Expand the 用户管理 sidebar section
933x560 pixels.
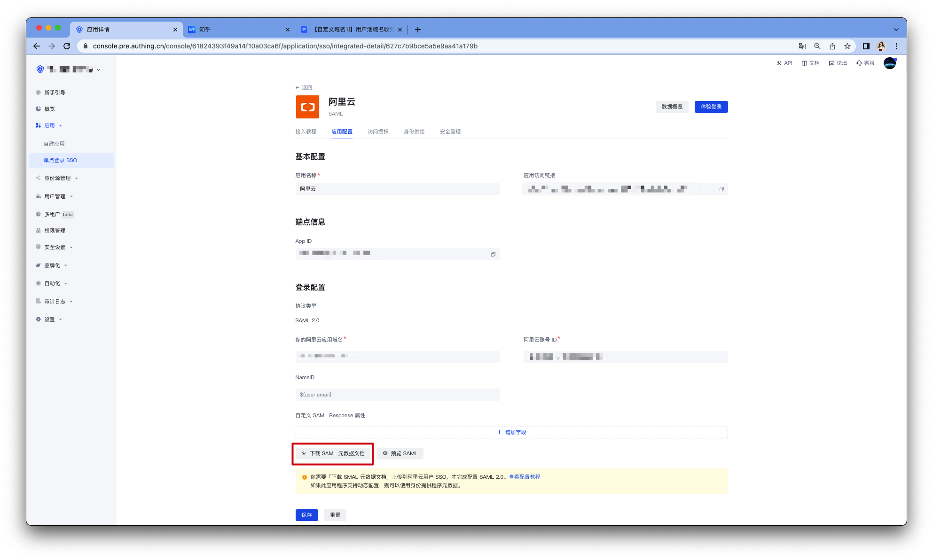pos(55,196)
